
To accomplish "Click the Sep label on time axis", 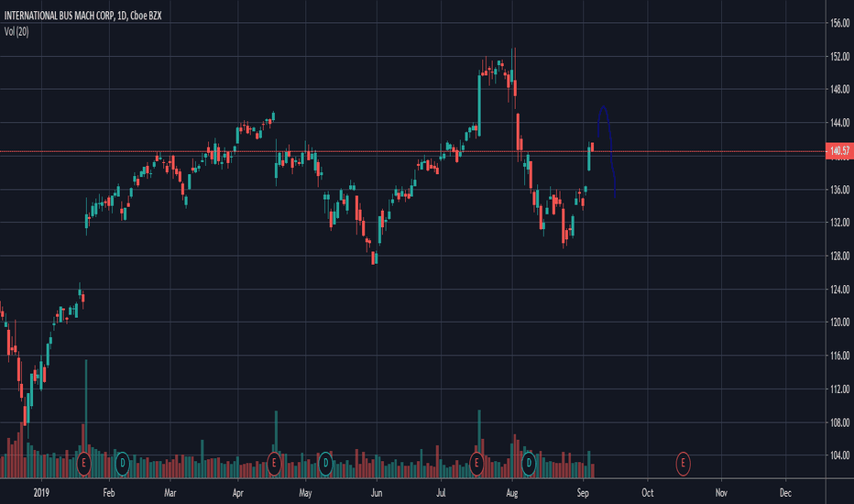I will [583, 493].
